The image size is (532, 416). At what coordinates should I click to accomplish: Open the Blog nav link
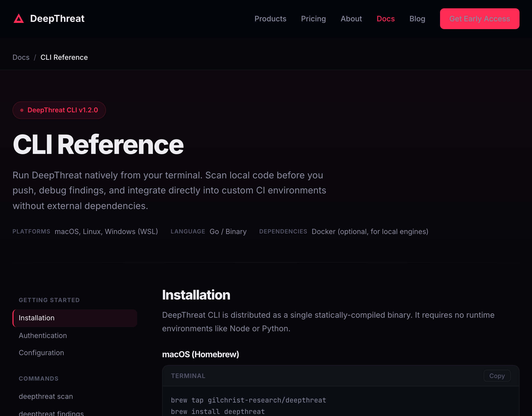coord(417,19)
